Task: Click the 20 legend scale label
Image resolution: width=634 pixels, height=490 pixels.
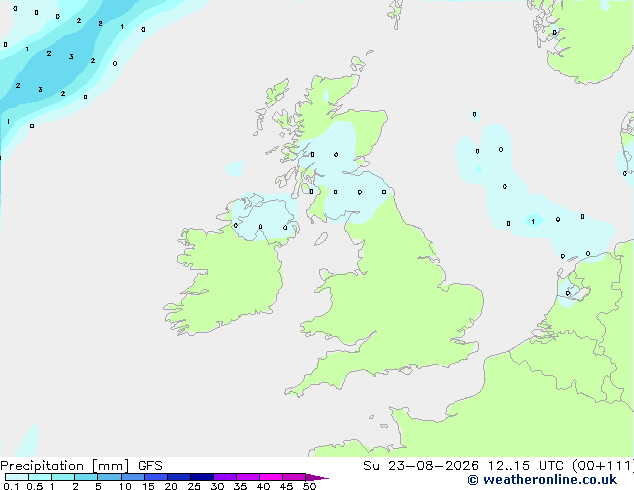Action: click(171, 486)
